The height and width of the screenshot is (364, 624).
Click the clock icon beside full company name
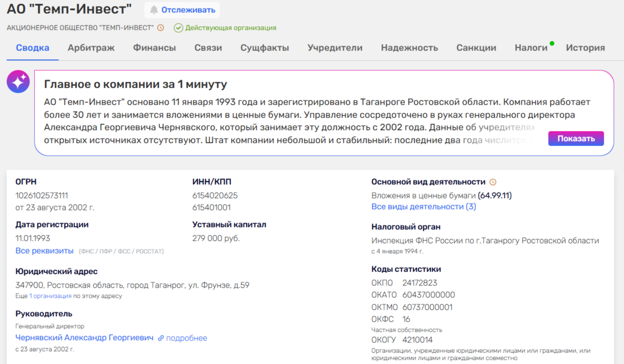point(161,28)
